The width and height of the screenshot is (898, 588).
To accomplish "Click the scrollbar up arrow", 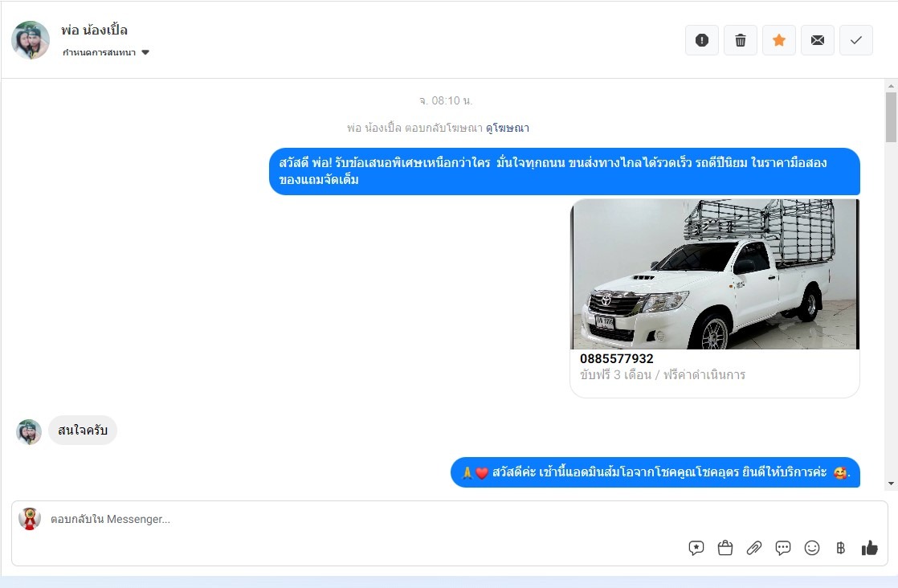I will click(x=891, y=85).
